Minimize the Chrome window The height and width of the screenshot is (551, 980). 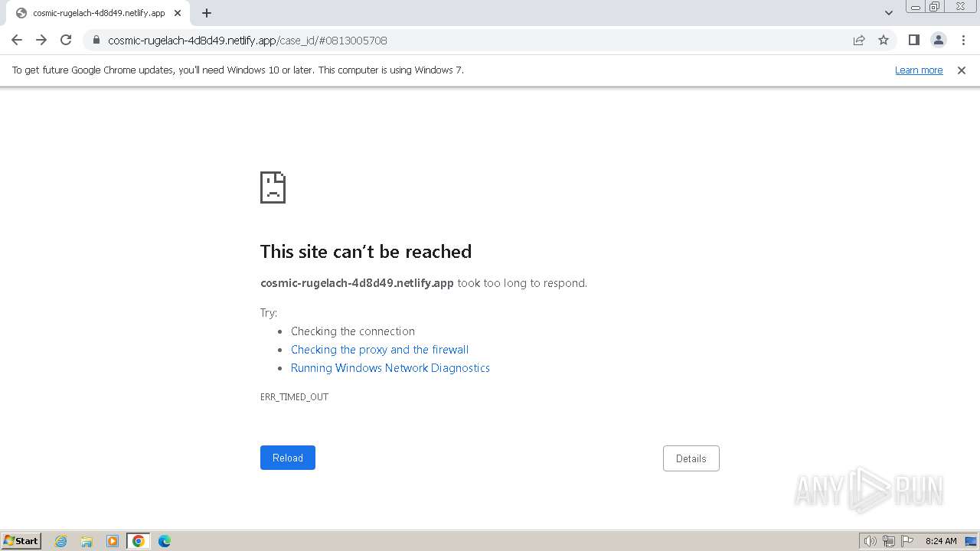point(916,7)
